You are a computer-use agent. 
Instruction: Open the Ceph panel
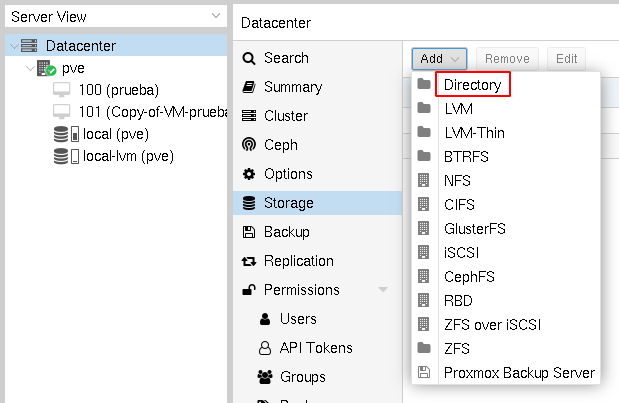coord(317,145)
